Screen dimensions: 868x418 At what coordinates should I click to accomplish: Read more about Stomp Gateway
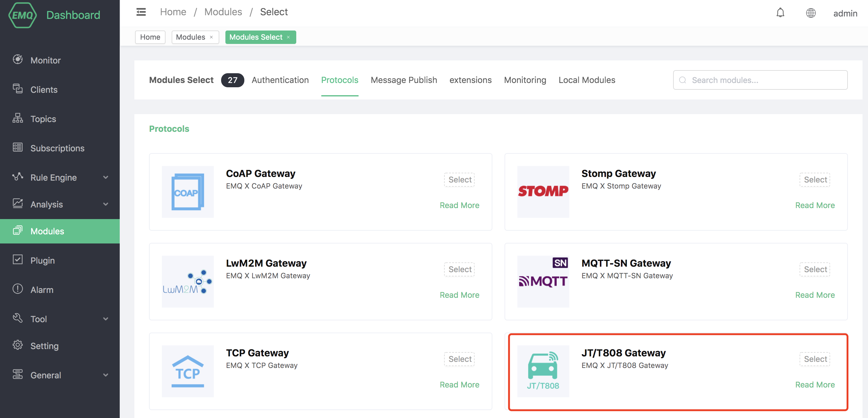pos(815,205)
